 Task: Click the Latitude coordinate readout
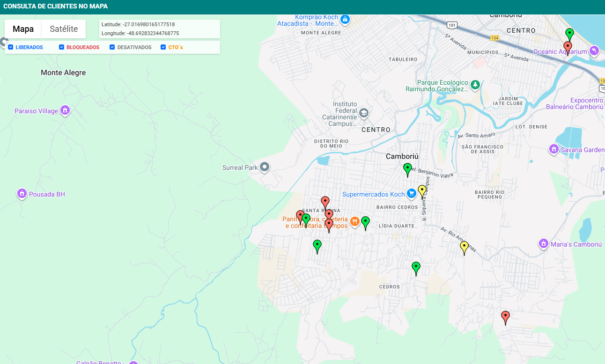coord(138,24)
